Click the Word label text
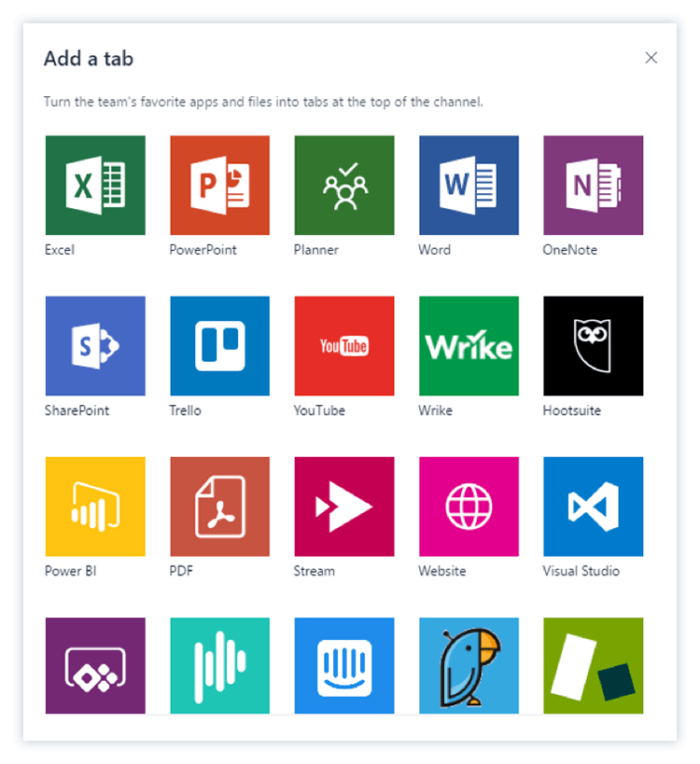 pyautogui.click(x=434, y=250)
